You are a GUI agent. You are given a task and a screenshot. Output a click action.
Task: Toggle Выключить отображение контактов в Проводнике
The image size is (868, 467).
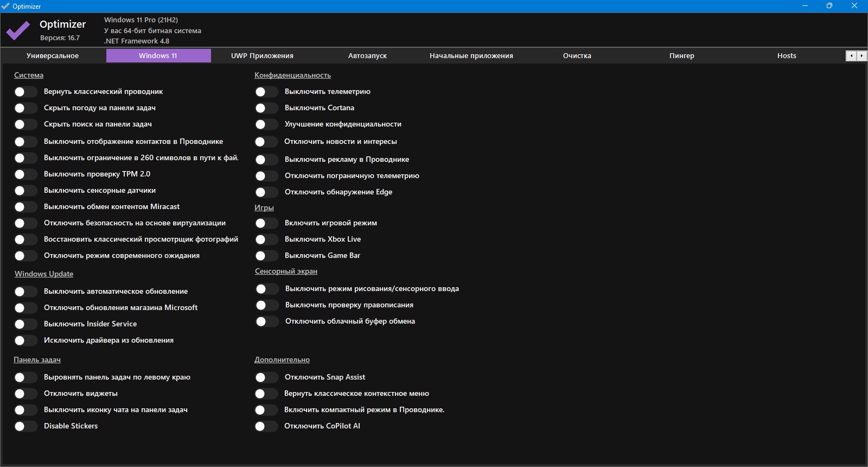coord(25,142)
